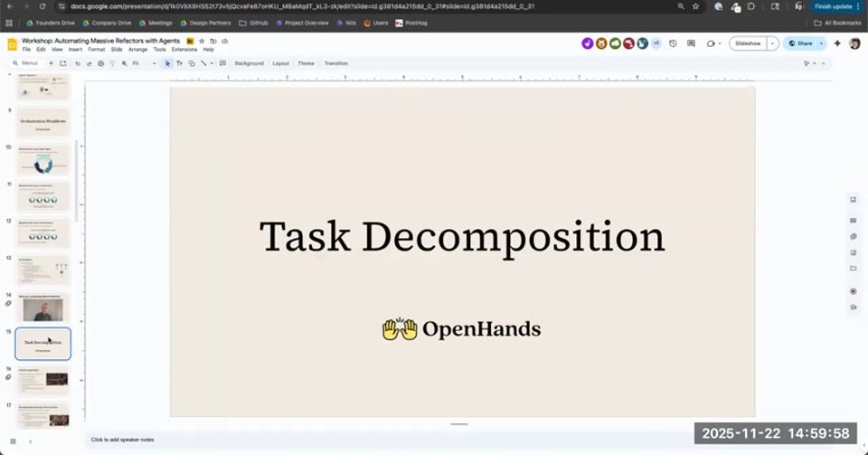The height and width of the screenshot is (455, 868).
Task: Click the browser address bar URL
Action: 302,6
